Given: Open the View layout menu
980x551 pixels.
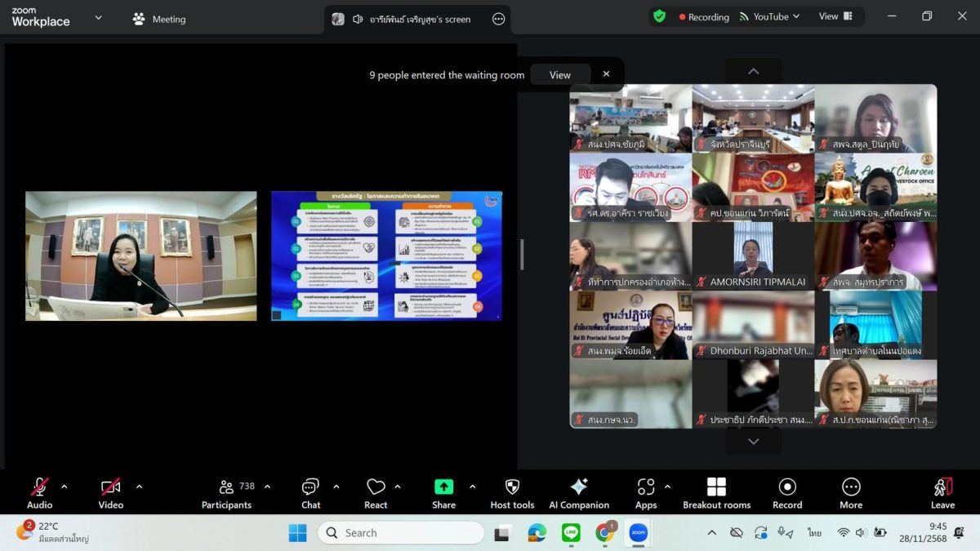Looking at the screenshot, I should (x=835, y=16).
